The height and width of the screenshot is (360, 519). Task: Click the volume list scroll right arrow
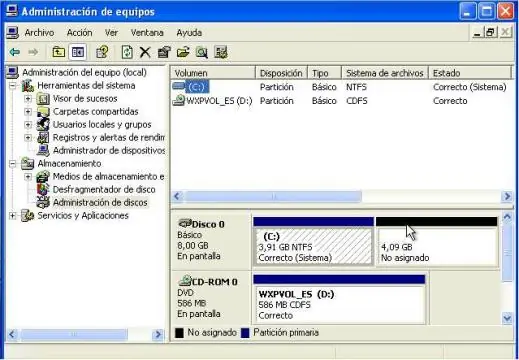tap(507, 196)
